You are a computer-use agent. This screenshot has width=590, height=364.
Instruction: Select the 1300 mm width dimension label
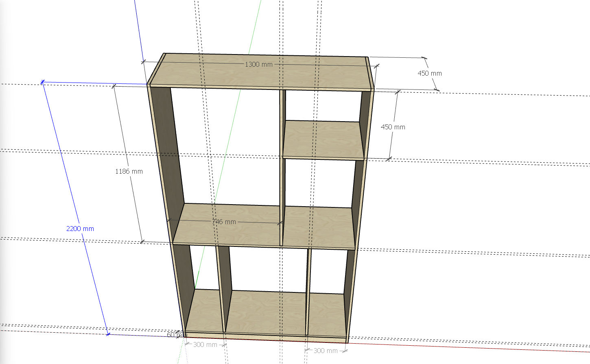pyautogui.click(x=258, y=64)
